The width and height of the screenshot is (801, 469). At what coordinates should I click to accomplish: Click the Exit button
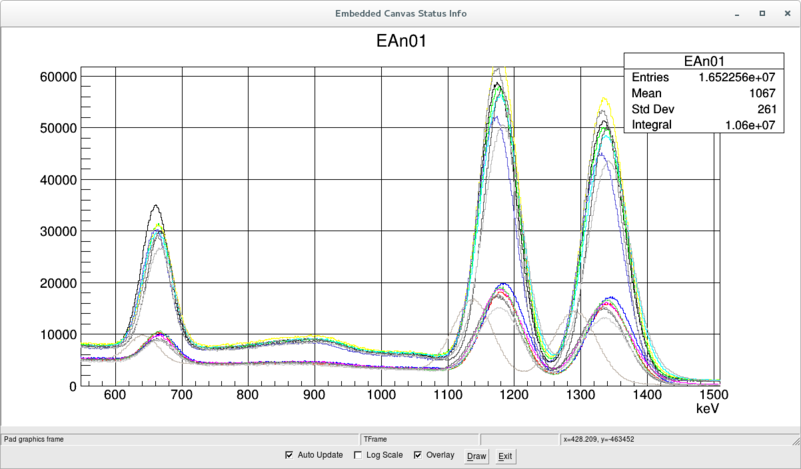[x=506, y=456]
